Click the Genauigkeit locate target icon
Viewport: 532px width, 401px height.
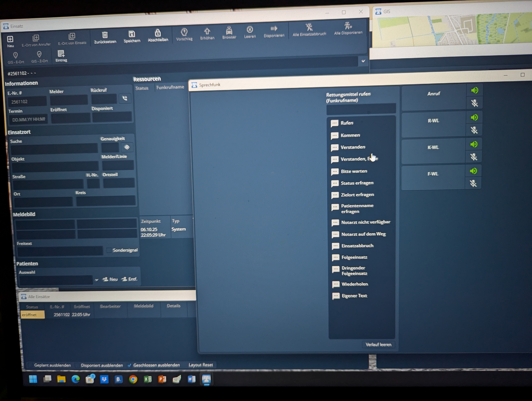coord(127,147)
